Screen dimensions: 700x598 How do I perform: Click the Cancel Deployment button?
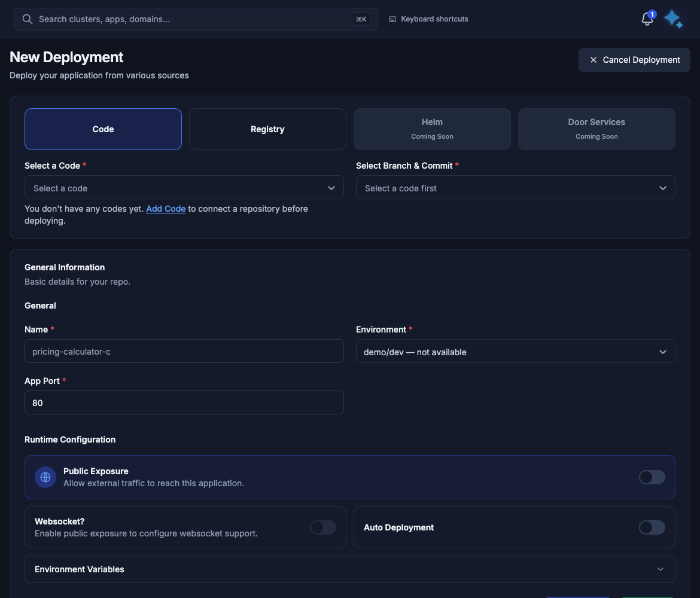634,60
